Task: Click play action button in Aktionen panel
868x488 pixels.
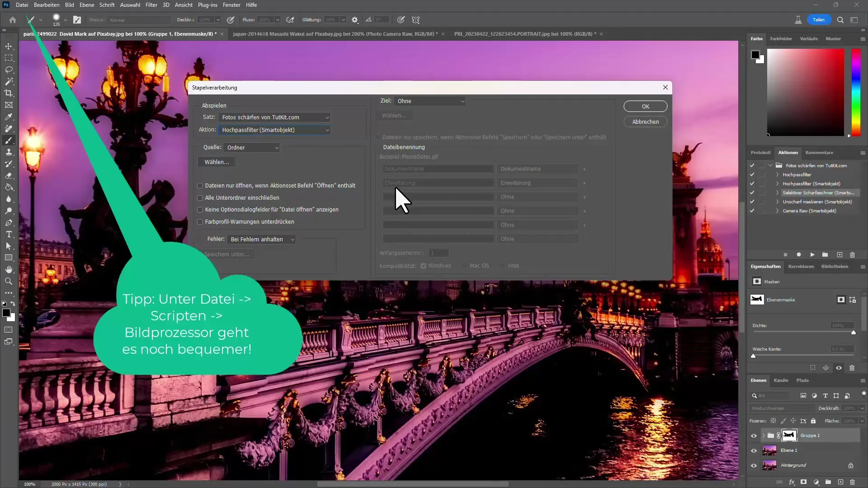Action: pyautogui.click(x=812, y=255)
